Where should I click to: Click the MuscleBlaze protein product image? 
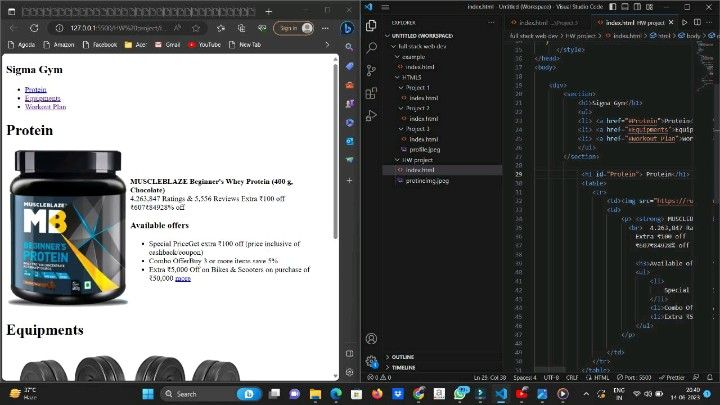68,226
